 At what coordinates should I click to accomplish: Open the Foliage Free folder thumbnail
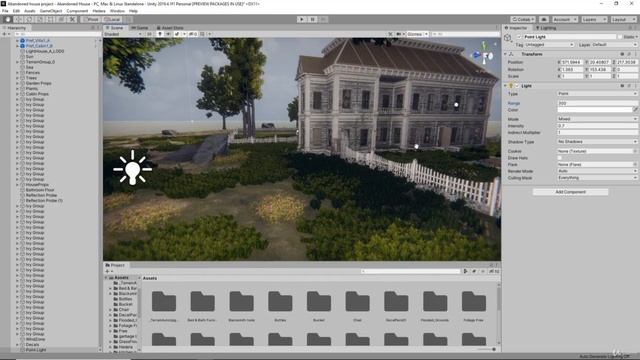[x=474, y=302]
